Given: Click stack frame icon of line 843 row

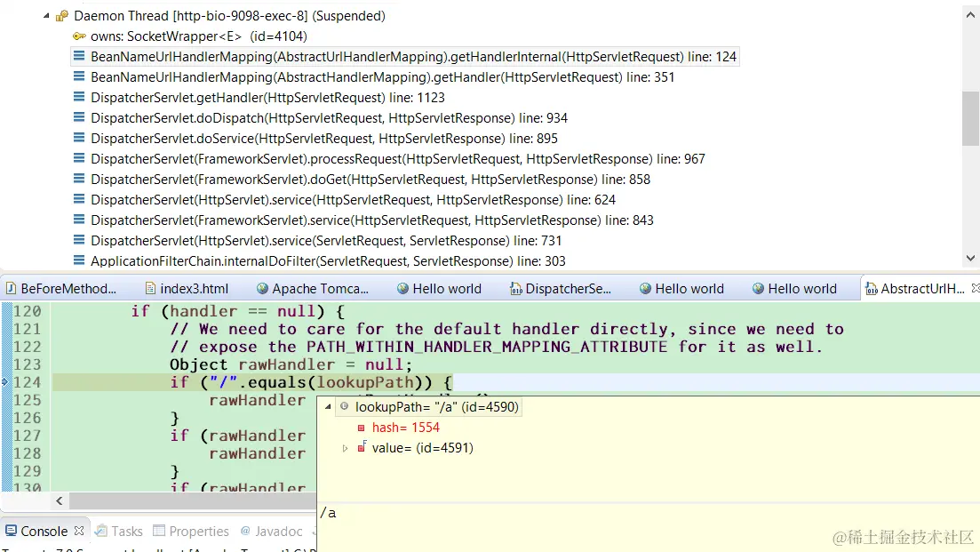Looking at the screenshot, I should pyautogui.click(x=79, y=220).
